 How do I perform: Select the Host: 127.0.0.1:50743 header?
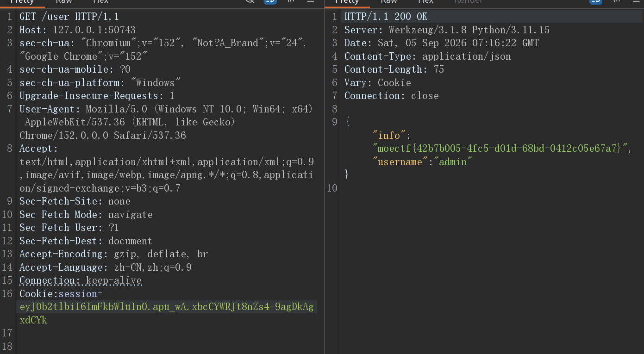click(x=77, y=30)
